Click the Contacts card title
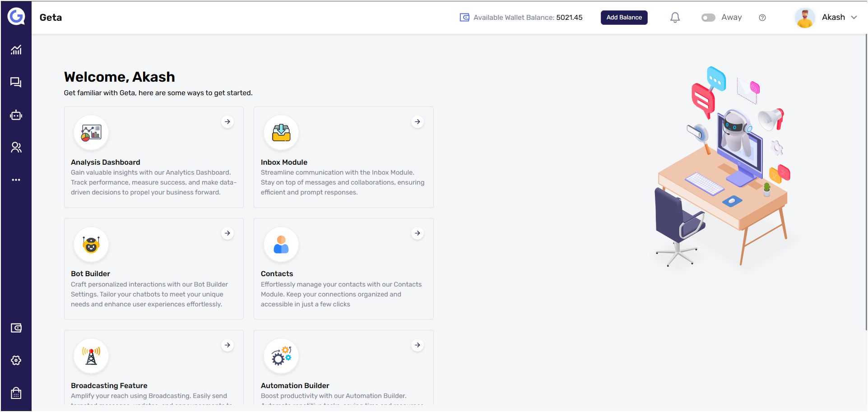The height and width of the screenshot is (412, 868). [x=277, y=274]
